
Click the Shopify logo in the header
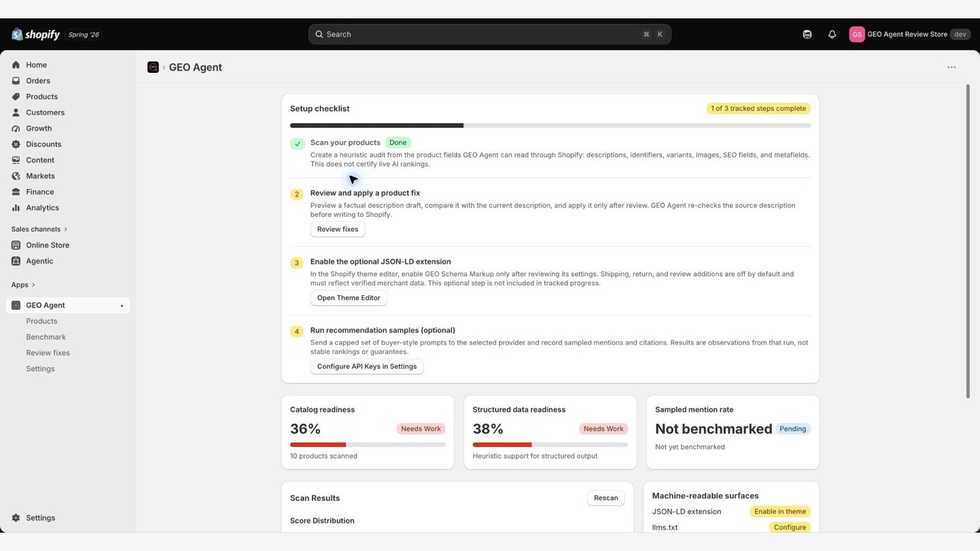(36, 34)
